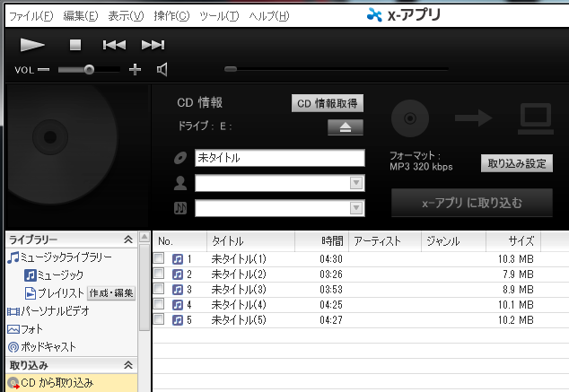This screenshot has height=392, width=569.
Task: Click the genre combo box field
Action: pyautogui.click(x=280, y=208)
